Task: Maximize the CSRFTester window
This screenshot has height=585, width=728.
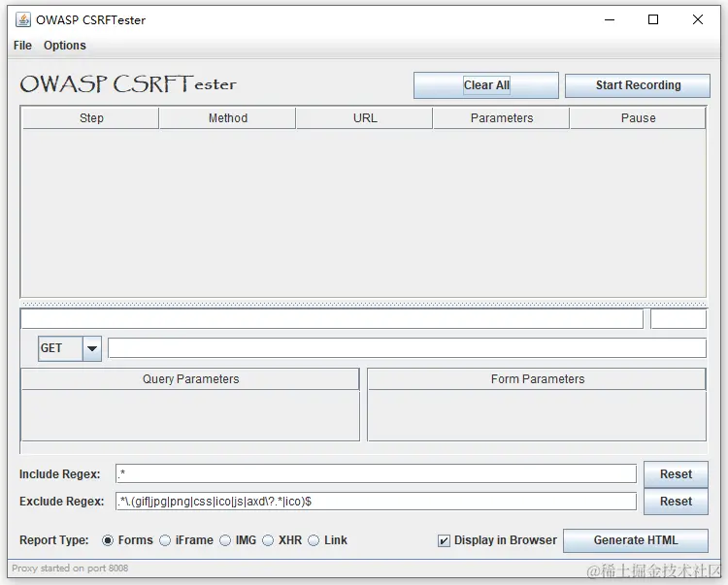Action: [x=653, y=20]
